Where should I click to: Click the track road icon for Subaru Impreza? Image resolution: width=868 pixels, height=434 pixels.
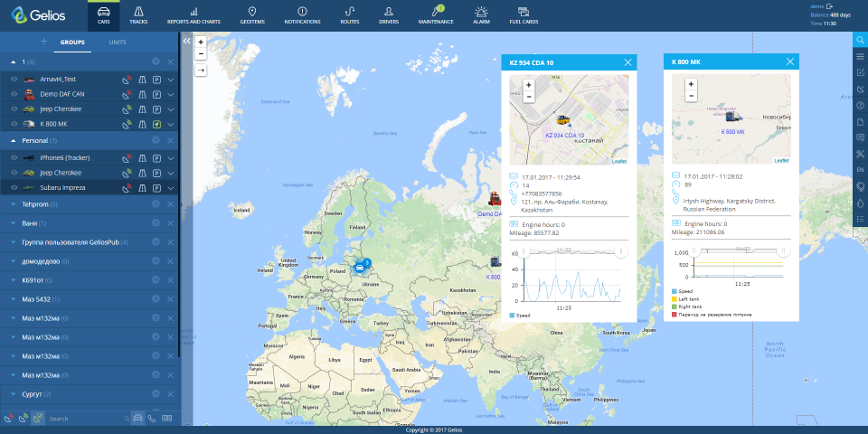142,188
